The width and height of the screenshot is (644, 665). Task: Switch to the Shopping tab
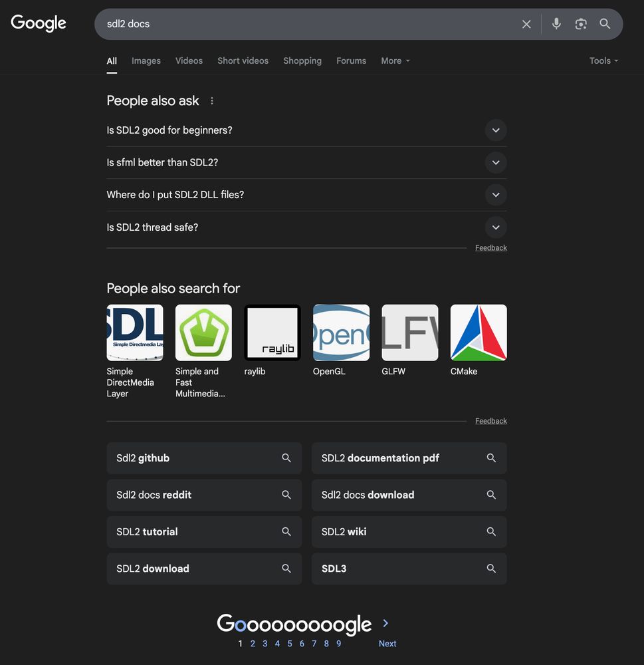[302, 61]
